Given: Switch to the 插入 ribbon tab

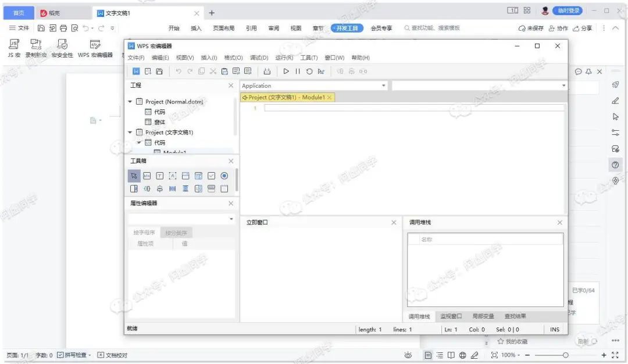Looking at the screenshot, I should pos(196,28).
